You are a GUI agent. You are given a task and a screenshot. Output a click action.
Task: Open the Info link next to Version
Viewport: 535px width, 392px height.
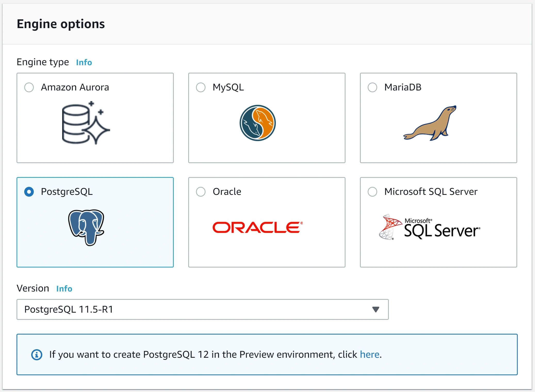(x=64, y=289)
